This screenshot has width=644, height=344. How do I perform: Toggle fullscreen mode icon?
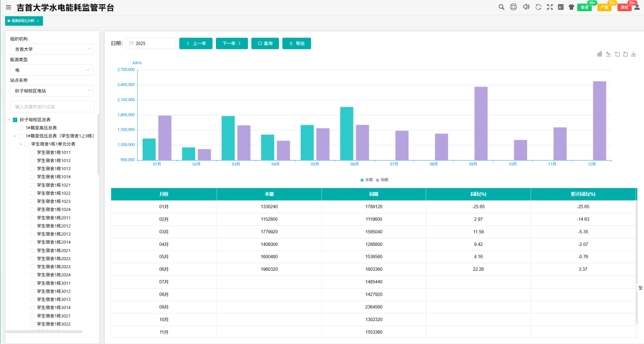point(550,7)
